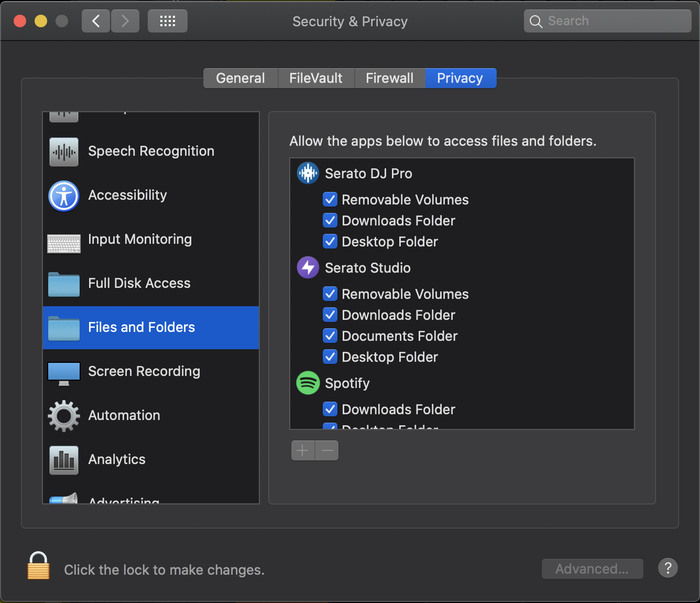
Task: Click the lock icon to make changes
Action: [38, 565]
